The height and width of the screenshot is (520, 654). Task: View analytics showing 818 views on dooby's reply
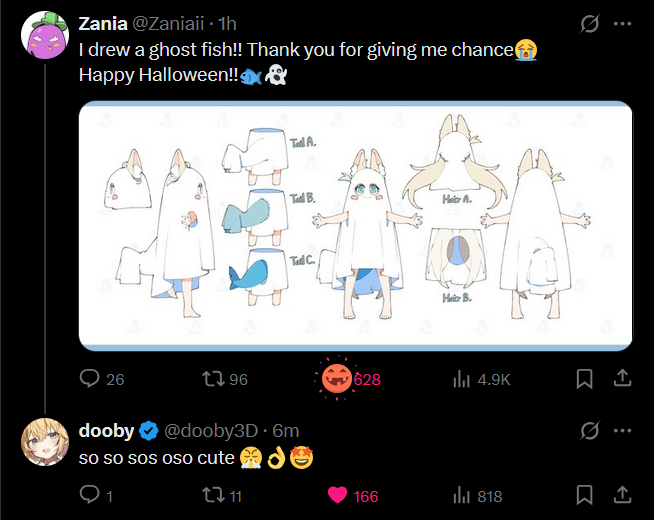click(x=478, y=496)
